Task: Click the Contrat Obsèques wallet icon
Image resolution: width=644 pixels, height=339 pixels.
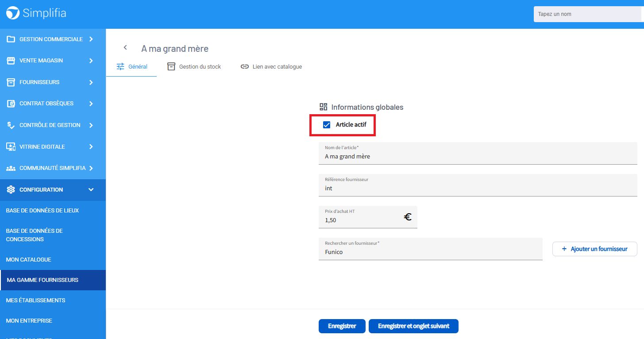Action: (x=11, y=104)
